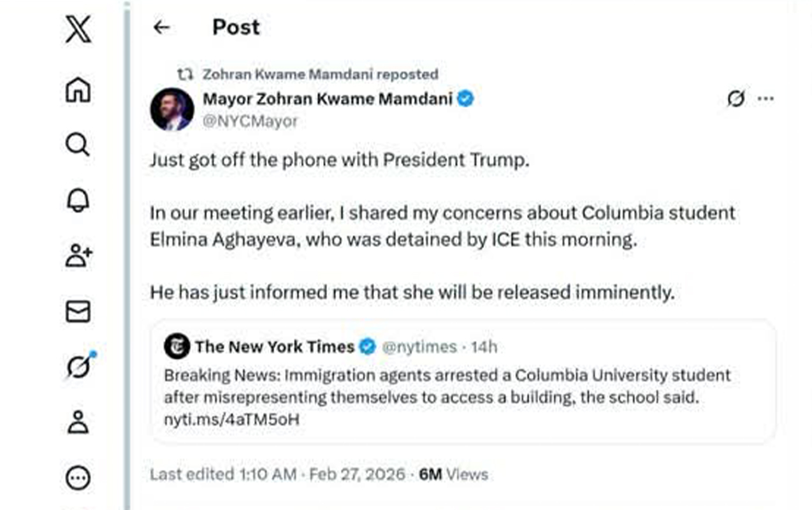Click the Mayor Zohran Kwame Mamdani name
Screen dimensions: 812x510
click(x=328, y=99)
